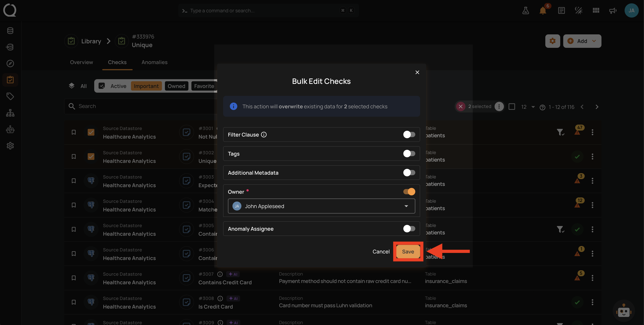Viewport: 644px width, 325px height.
Task: Open the JA user avatar menu
Action: coord(632,10)
